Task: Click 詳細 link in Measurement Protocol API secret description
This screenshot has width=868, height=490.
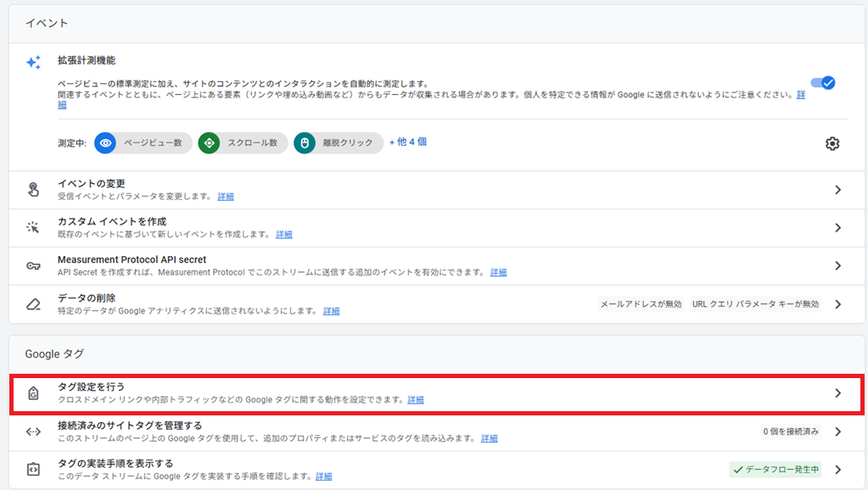Action: coord(498,273)
